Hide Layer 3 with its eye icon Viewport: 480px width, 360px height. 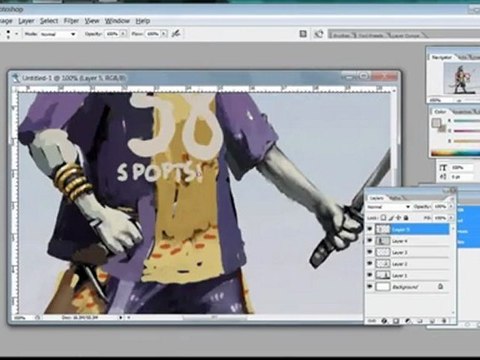[369, 252]
